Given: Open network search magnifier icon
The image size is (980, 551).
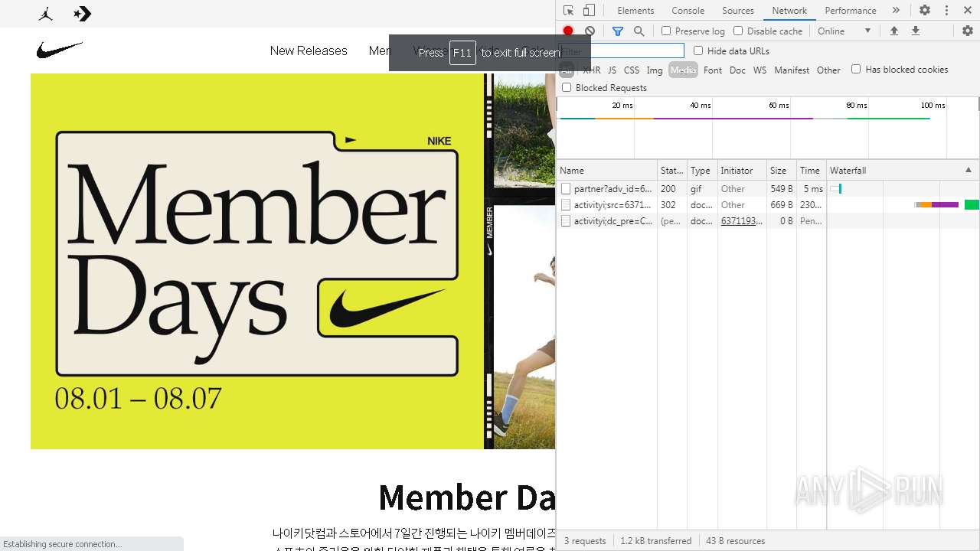Looking at the screenshot, I should click(639, 31).
